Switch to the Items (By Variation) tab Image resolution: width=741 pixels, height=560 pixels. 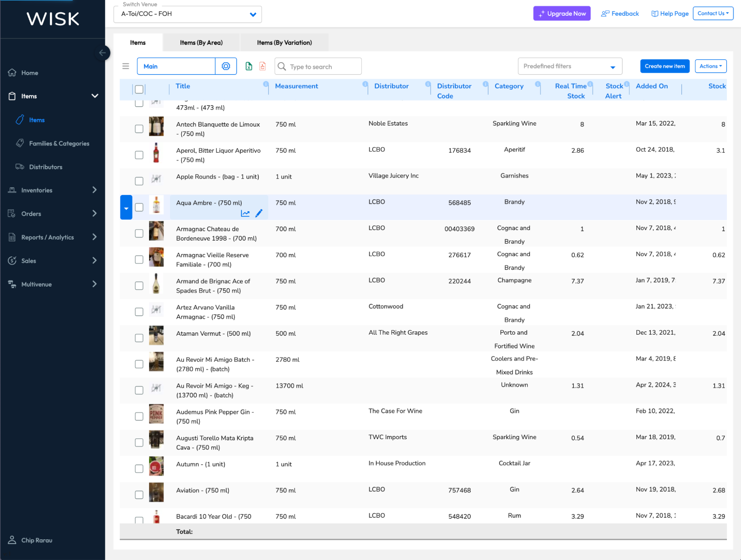(284, 42)
